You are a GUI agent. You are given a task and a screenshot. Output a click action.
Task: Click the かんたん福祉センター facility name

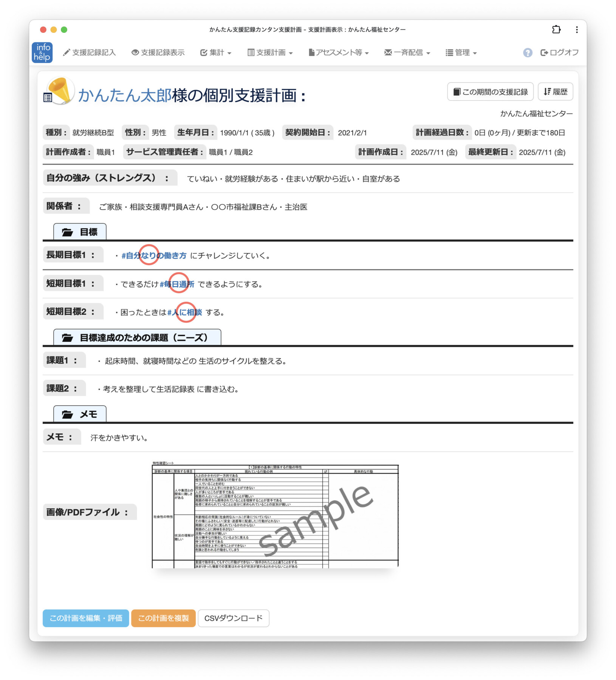[x=536, y=114]
